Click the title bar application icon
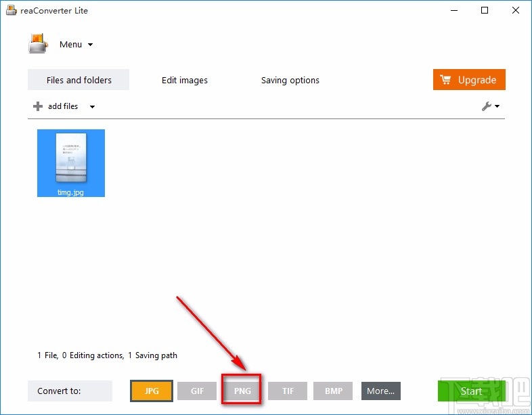 12,10
